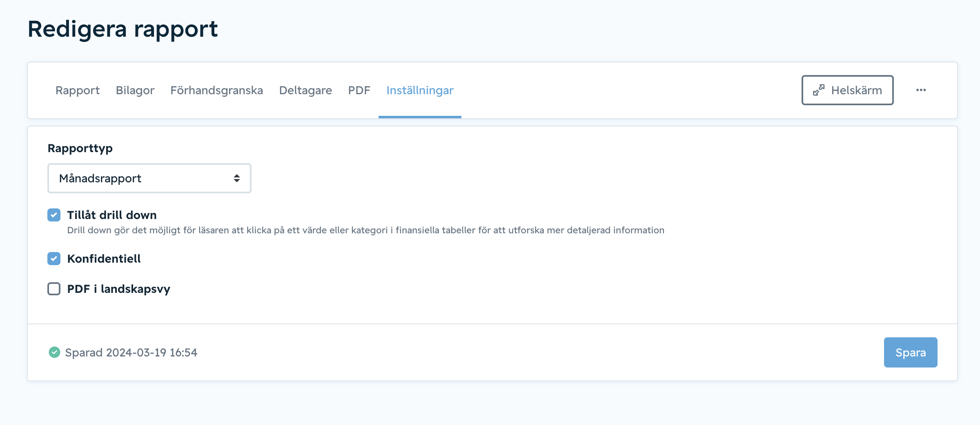Screen dimensions: 980x425
Task: Click the PDF i landskapsvy label
Action: [x=119, y=289]
